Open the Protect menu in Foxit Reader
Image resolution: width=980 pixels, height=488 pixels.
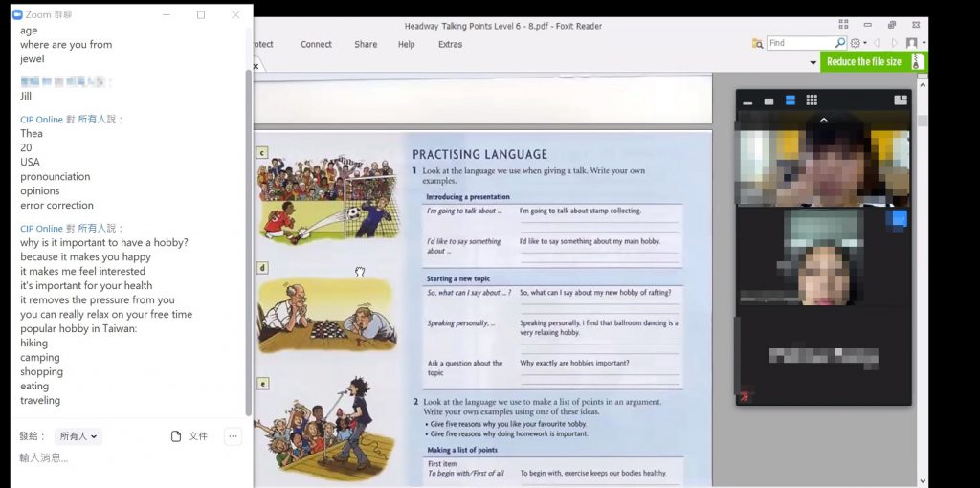(264, 44)
